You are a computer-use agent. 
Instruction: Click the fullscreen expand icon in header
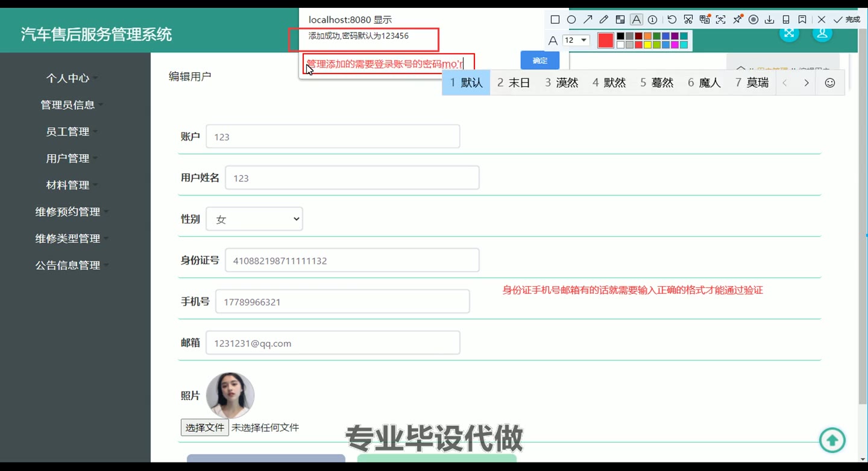(x=789, y=33)
